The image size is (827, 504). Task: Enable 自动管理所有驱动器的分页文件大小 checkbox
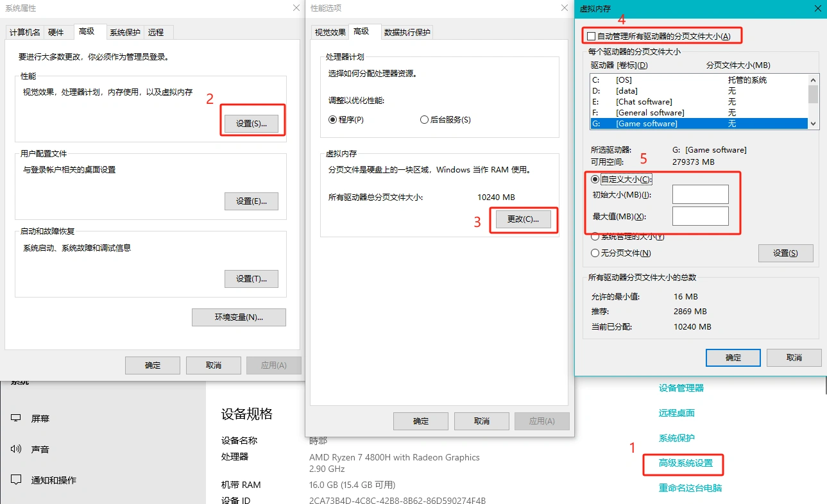592,36
